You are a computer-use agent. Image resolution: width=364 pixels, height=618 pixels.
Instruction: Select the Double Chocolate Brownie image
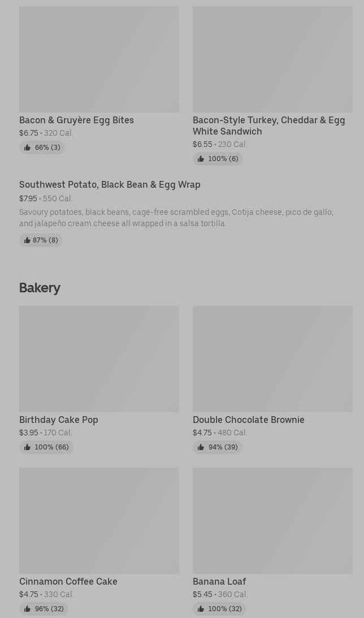(272, 359)
